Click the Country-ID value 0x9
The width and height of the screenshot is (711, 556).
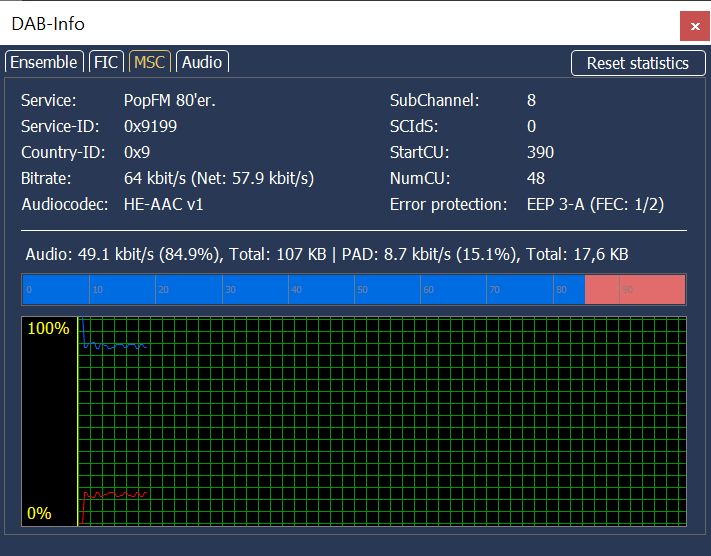pyautogui.click(x=137, y=152)
